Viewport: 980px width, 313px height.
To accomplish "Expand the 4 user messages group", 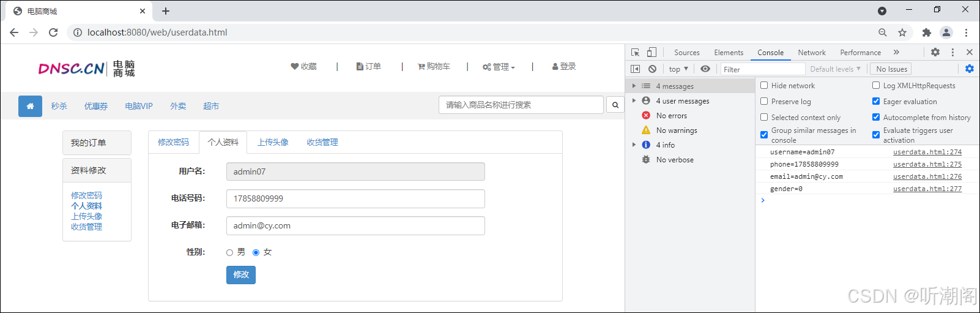I will [634, 100].
